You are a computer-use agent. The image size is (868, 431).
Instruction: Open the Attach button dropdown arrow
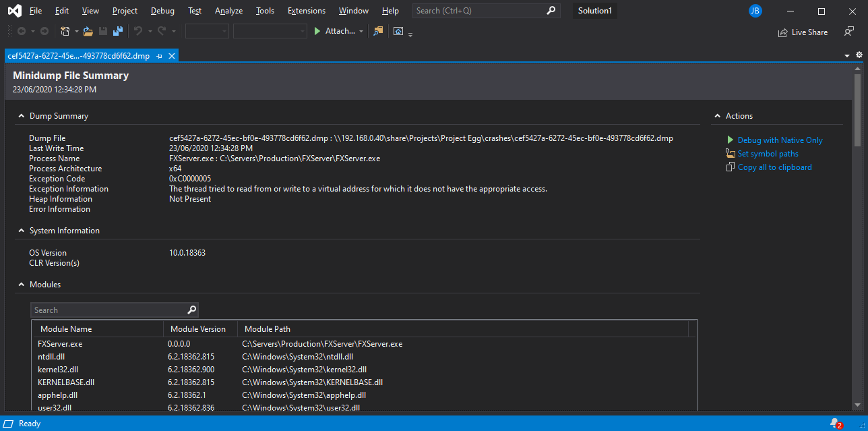click(361, 31)
